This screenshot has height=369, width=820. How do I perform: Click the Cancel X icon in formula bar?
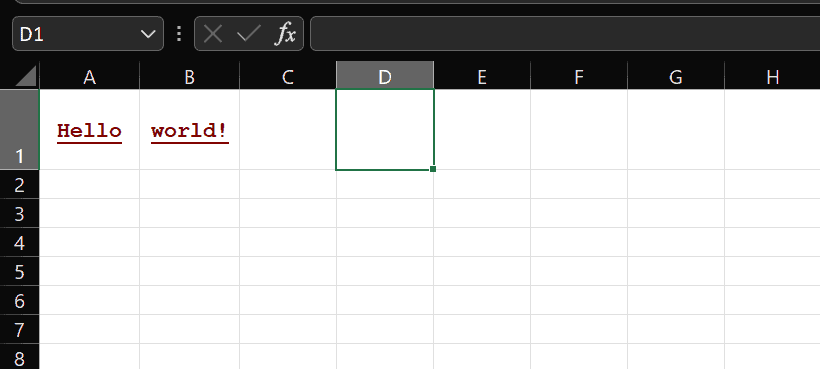click(x=213, y=34)
